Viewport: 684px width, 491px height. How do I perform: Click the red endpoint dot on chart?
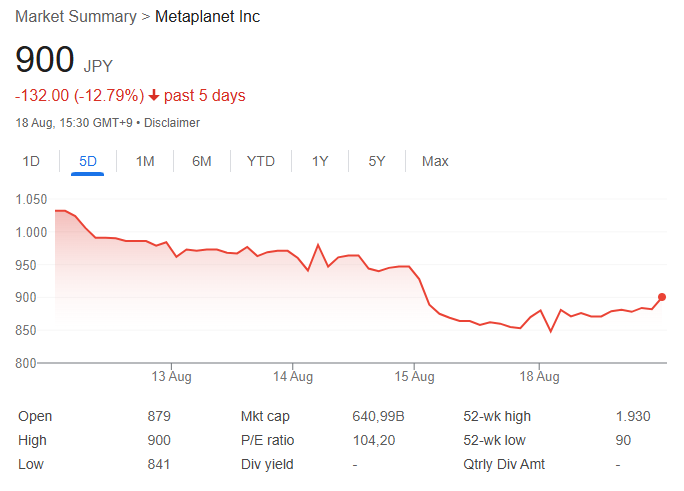(x=662, y=297)
